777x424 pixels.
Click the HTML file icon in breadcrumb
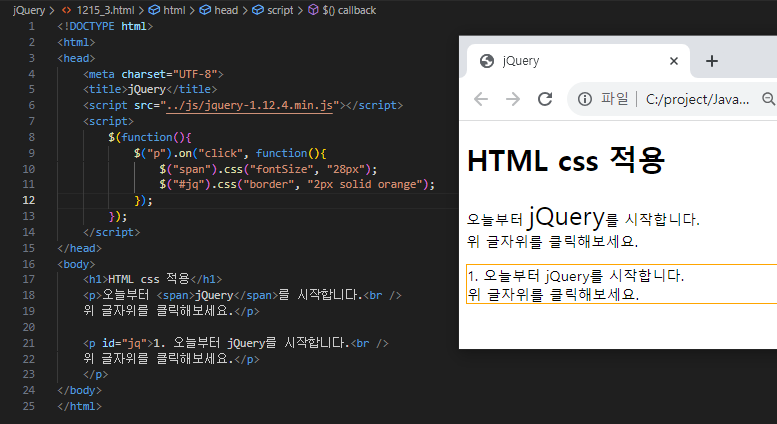coord(66,10)
